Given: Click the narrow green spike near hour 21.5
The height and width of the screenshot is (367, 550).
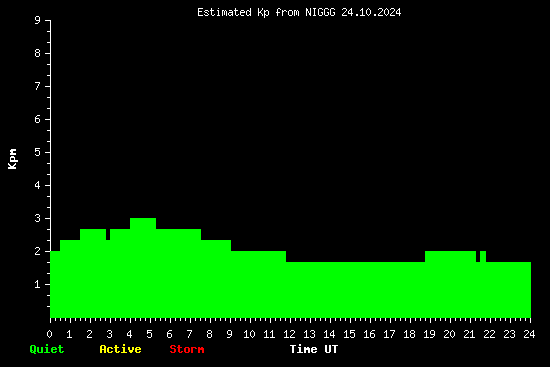Looking at the screenshot, I should [x=483, y=285].
